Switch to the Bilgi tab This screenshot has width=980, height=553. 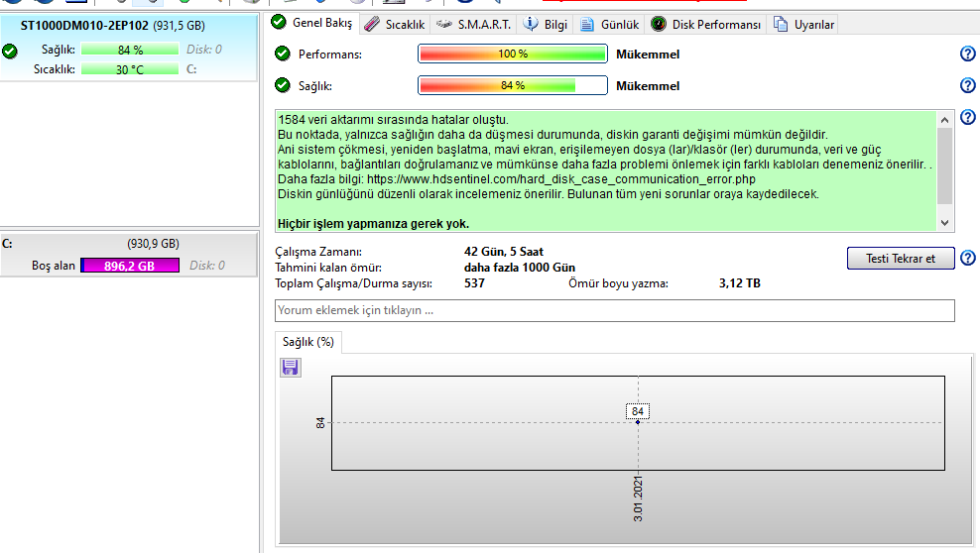click(546, 25)
